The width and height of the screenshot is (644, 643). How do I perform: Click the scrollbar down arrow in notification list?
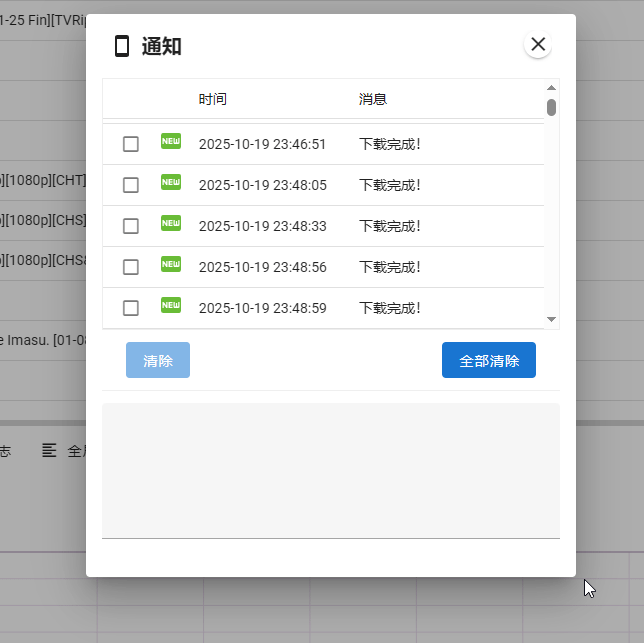point(551,319)
